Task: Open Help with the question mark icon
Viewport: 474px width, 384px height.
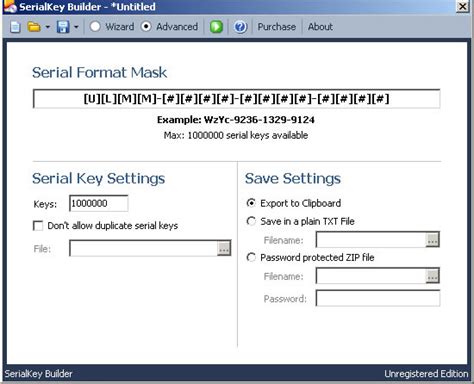Action: pyautogui.click(x=240, y=27)
